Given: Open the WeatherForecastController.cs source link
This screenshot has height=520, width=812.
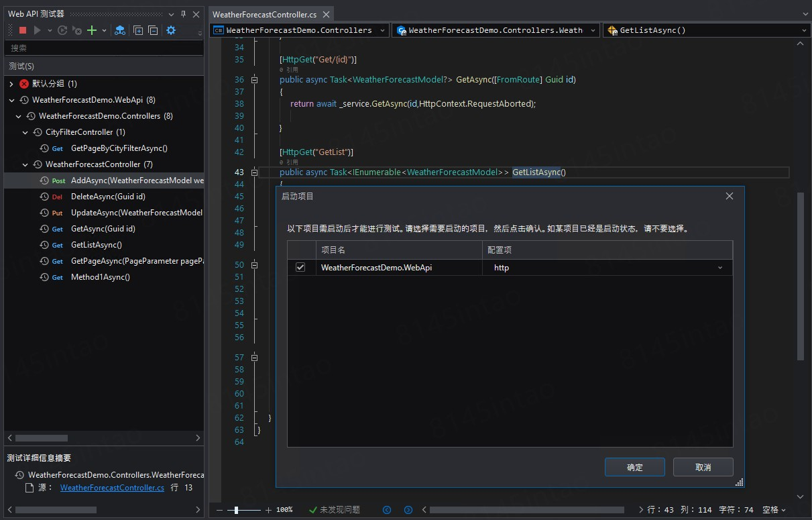Looking at the screenshot, I should (112, 488).
